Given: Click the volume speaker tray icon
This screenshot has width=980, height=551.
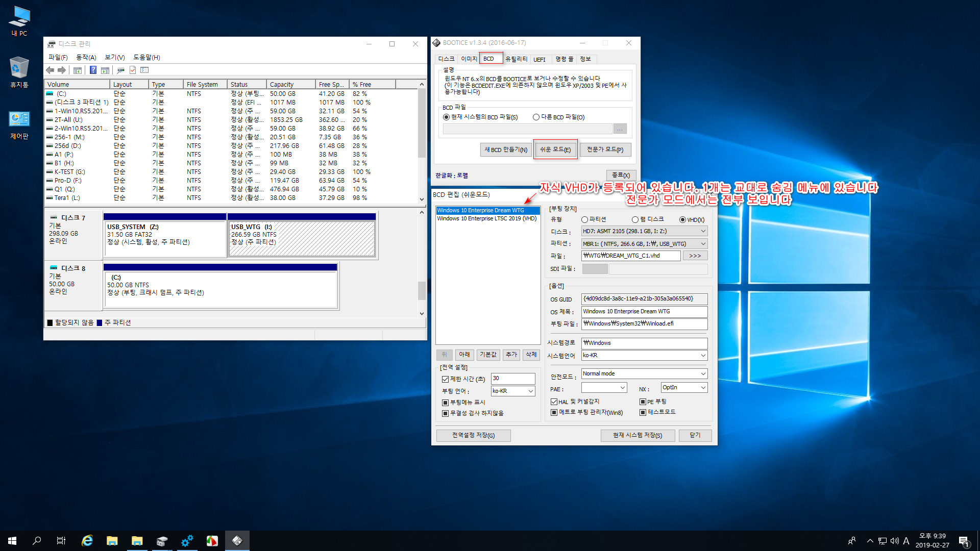Looking at the screenshot, I should pyautogui.click(x=894, y=541).
